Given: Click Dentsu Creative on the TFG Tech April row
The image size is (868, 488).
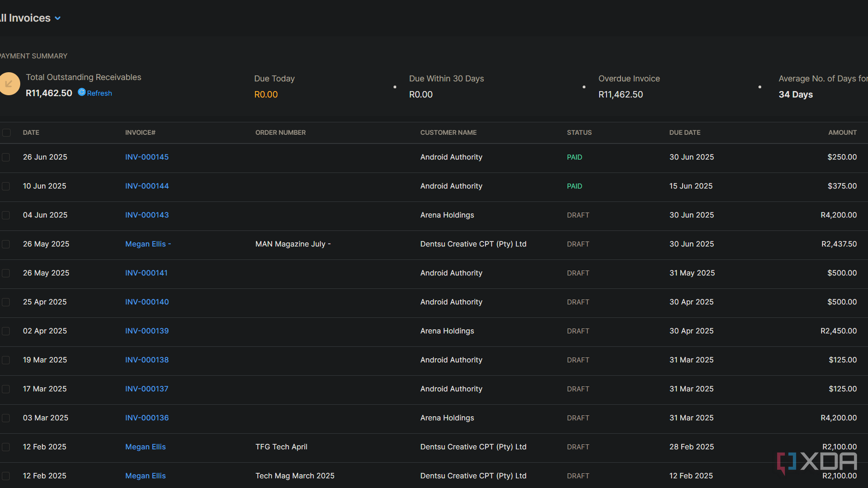Looking at the screenshot, I should 473,447.
